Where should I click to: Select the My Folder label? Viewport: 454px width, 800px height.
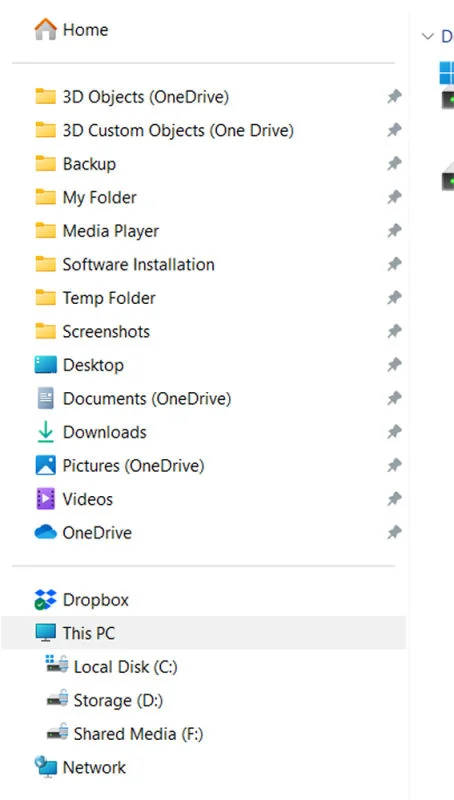(x=99, y=197)
